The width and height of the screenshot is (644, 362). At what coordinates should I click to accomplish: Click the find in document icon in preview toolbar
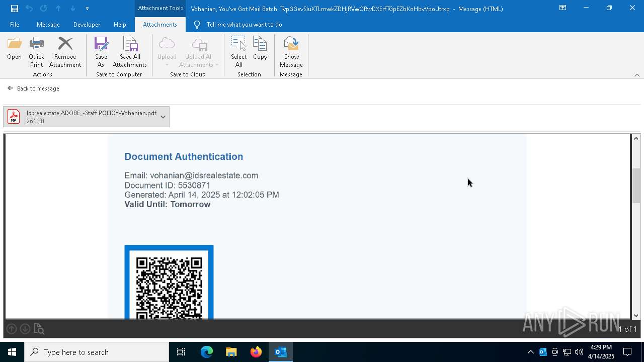coord(39,329)
